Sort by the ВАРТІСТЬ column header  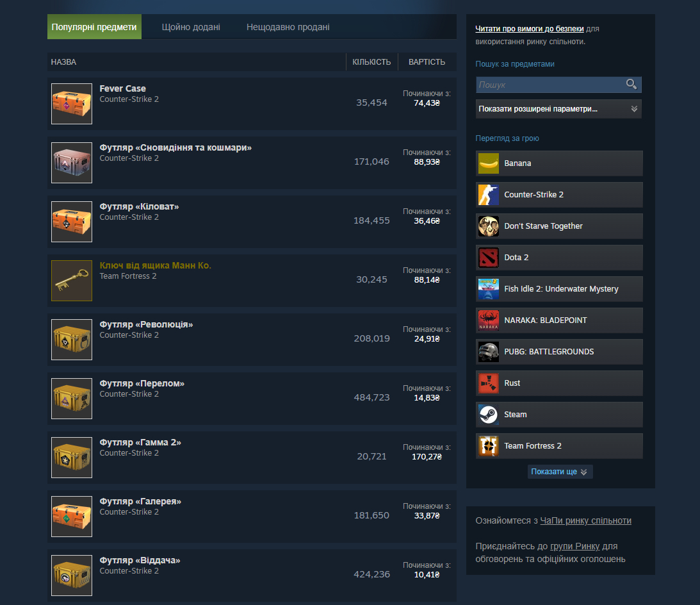click(x=427, y=62)
